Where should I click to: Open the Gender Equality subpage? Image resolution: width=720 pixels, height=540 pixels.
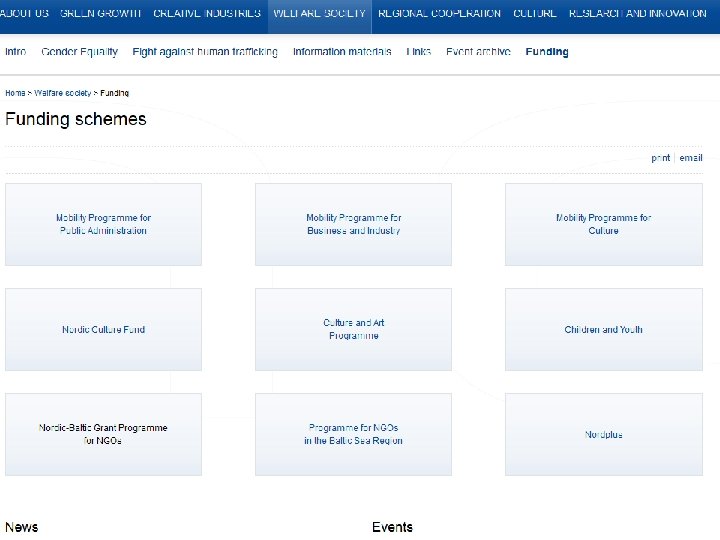[79, 51]
